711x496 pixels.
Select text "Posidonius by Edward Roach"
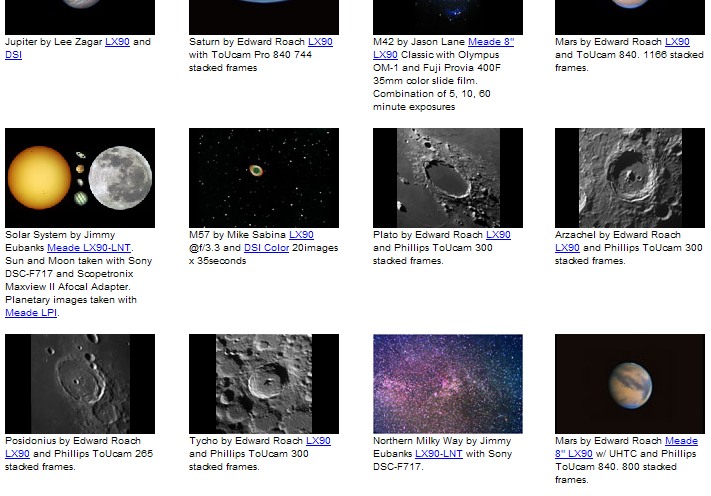[x=73, y=441]
